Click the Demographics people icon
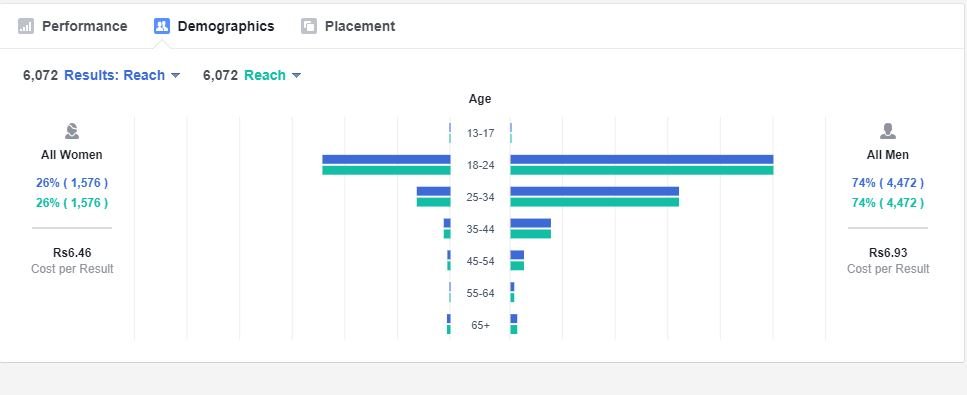Image resolution: width=967 pixels, height=395 pixels. (162, 26)
